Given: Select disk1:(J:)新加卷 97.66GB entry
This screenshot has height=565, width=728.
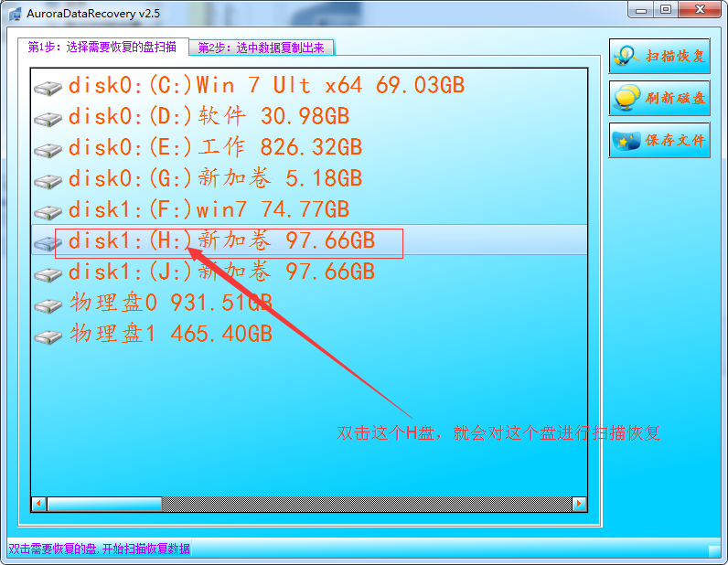Looking at the screenshot, I should click(x=221, y=272).
